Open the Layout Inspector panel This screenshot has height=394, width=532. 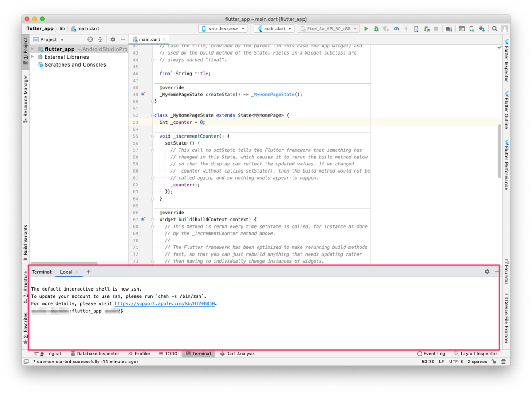pyautogui.click(x=476, y=354)
